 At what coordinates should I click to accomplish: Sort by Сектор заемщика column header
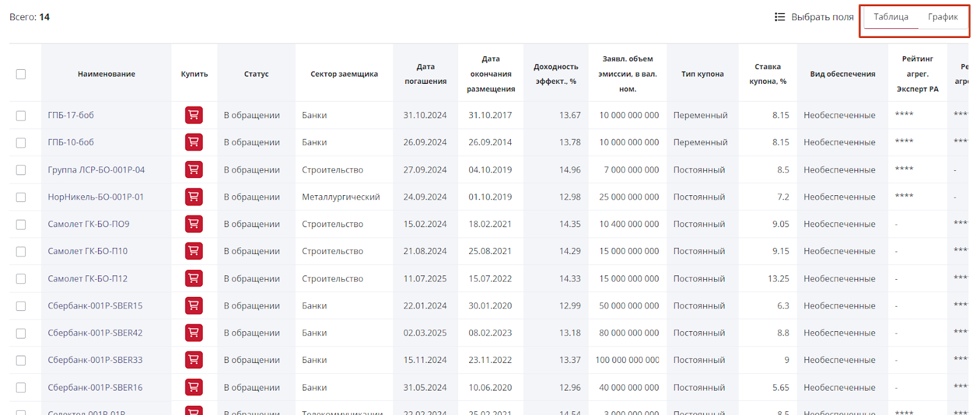tap(344, 74)
